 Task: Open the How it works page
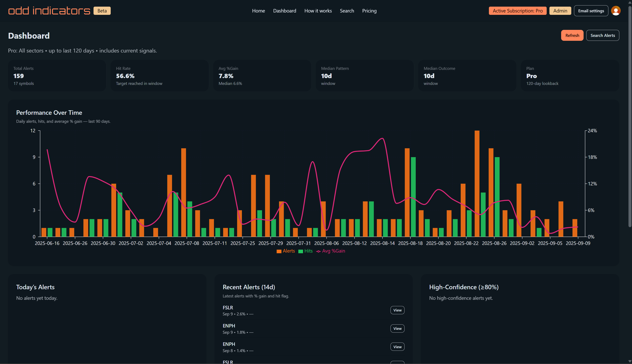tap(318, 11)
